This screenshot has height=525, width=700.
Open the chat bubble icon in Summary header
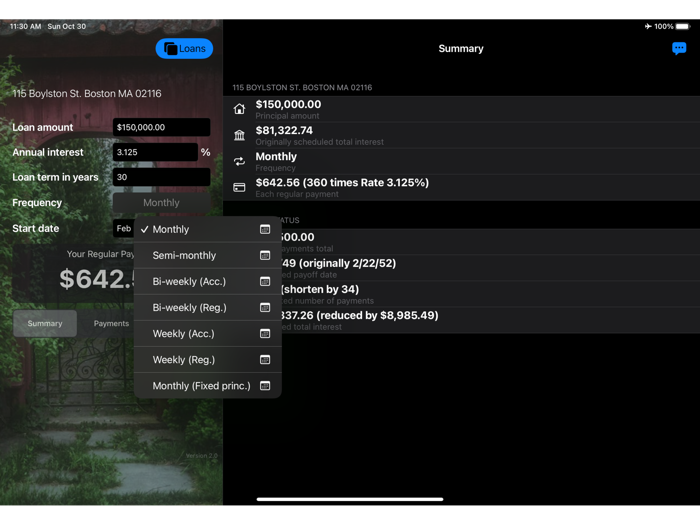679,48
